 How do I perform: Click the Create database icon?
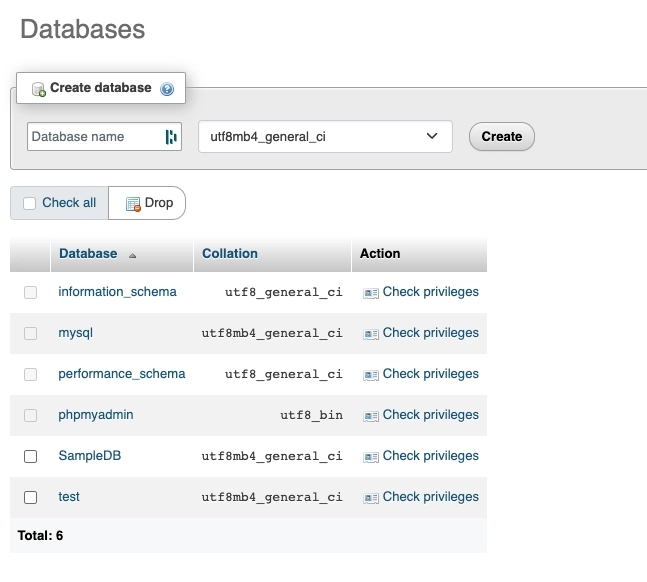(39, 89)
